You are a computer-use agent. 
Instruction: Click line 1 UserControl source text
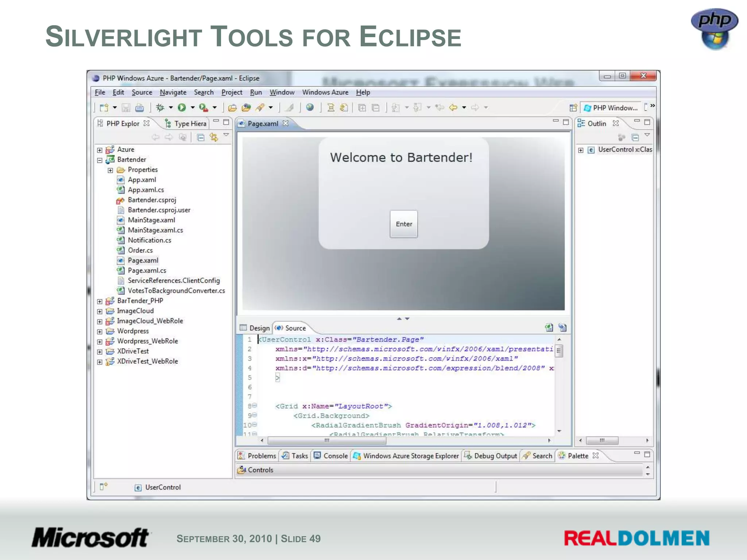coord(341,339)
